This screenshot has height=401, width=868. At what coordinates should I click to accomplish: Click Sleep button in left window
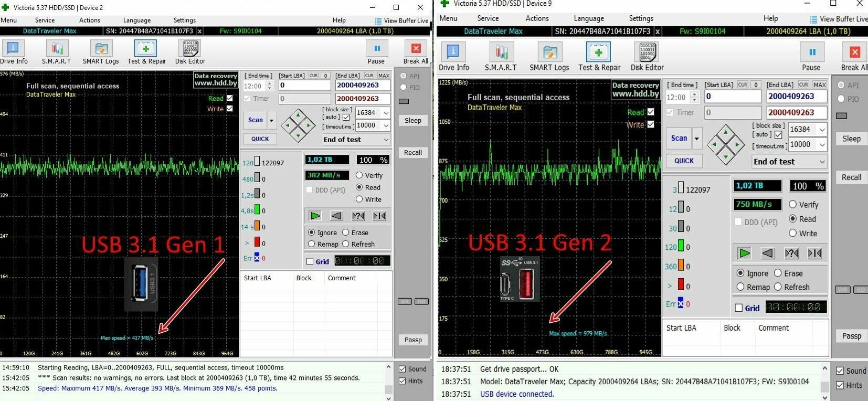pos(413,121)
